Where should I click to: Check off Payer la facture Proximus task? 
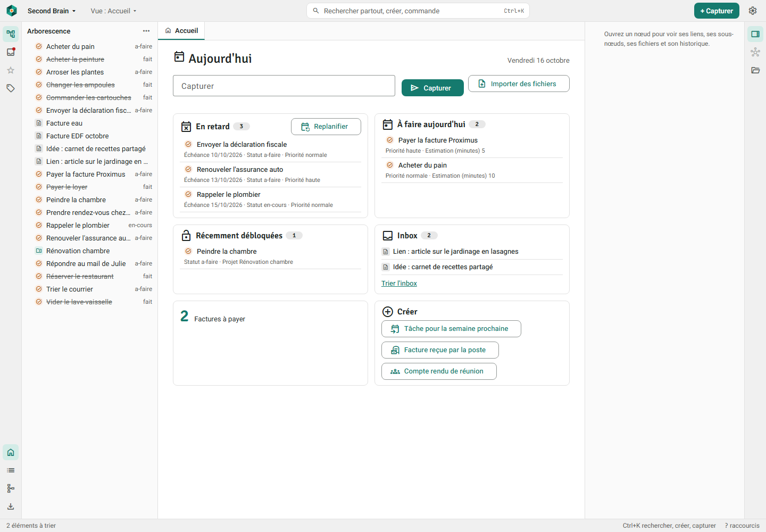(x=390, y=140)
